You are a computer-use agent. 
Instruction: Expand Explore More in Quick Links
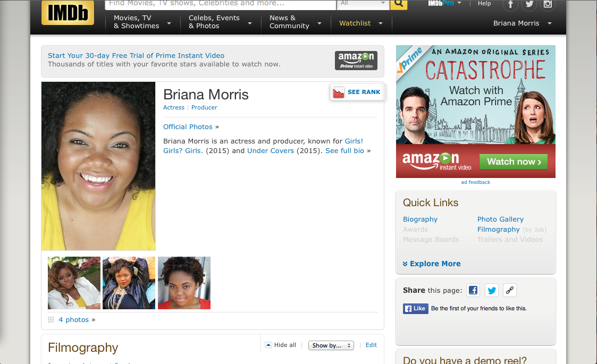point(432,264)
